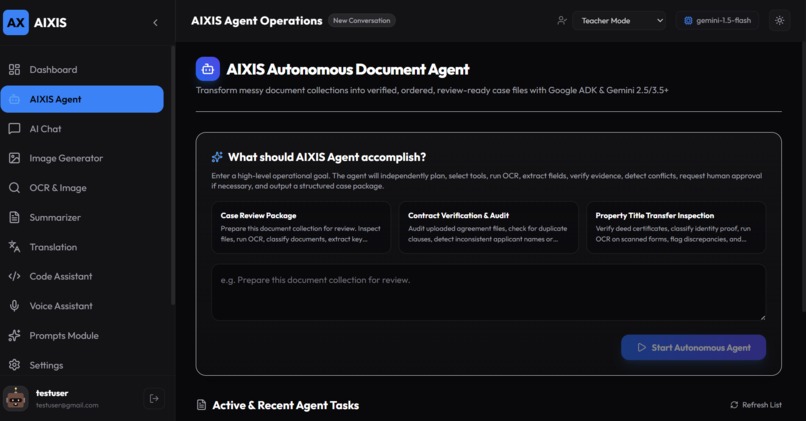Screen dimensions: 806x421
Task: Click the Voice Assistant microphone icon
Action: click(14, 306)
